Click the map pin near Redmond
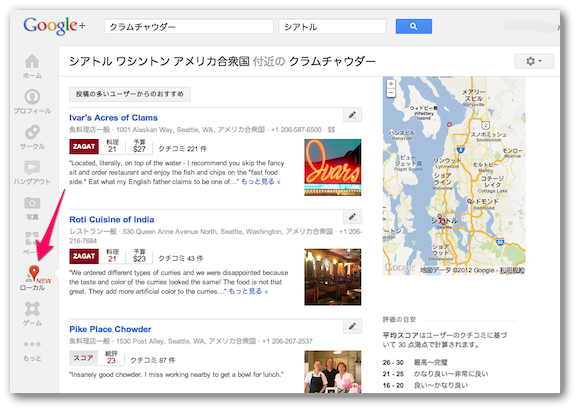The width and height of the screenshot is (576, 409). tap(469, 201)
